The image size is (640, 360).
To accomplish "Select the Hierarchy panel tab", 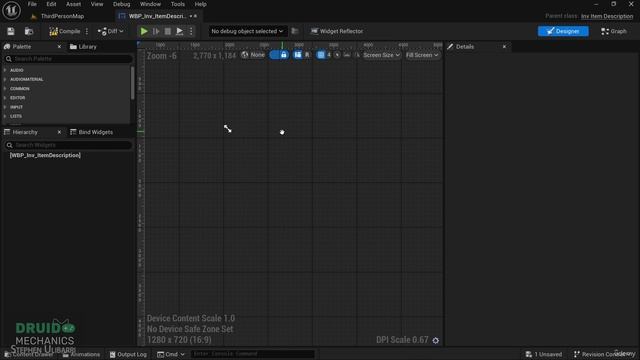I will pos(24,132).
